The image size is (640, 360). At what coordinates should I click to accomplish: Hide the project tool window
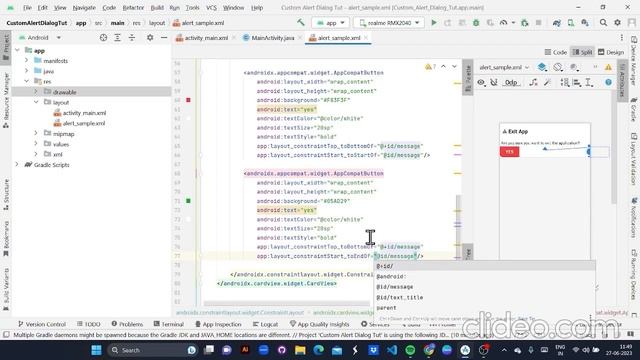(164, 38)
